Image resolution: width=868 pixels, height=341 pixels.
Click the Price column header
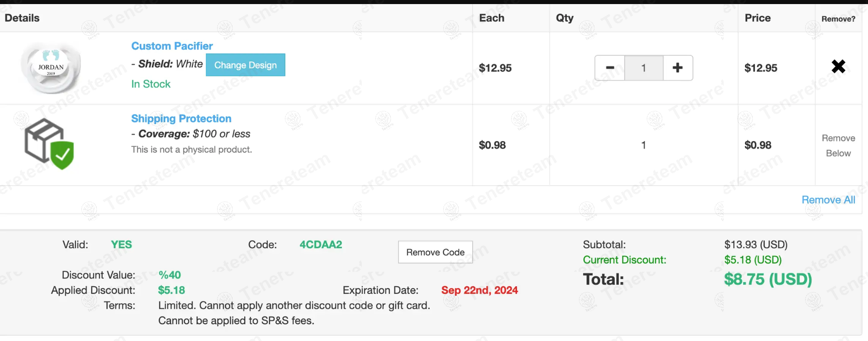(758, 18)
